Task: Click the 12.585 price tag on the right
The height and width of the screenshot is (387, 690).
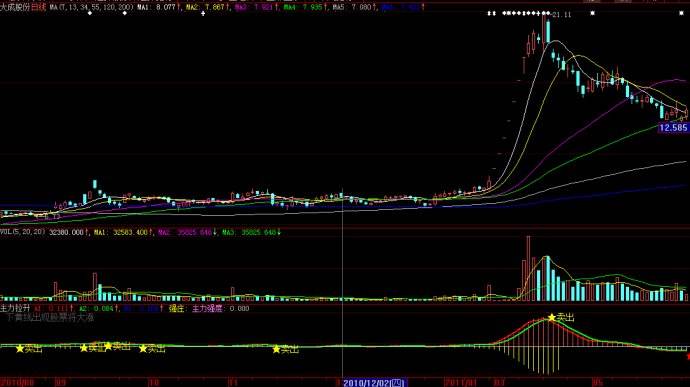Action: 673,128
